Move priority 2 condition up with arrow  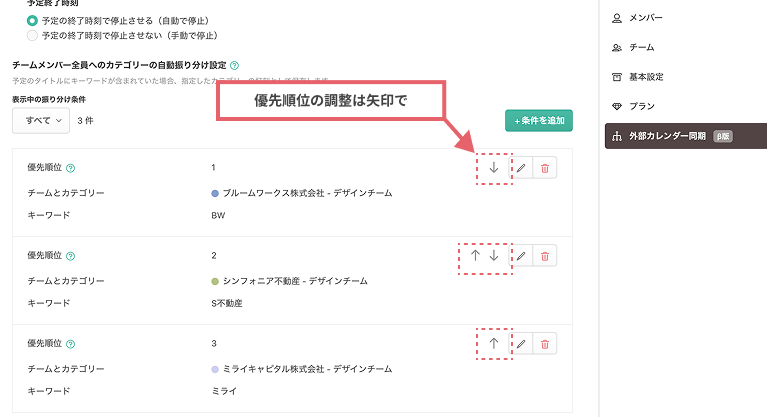click(x=476, y=256)
